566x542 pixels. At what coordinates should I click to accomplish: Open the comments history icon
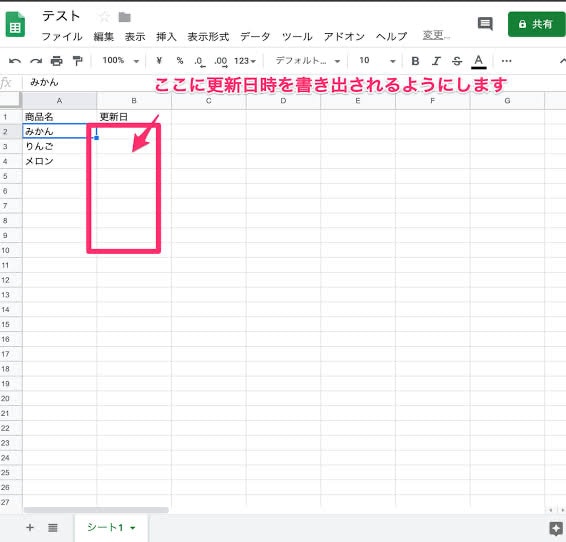coord(485,24)
